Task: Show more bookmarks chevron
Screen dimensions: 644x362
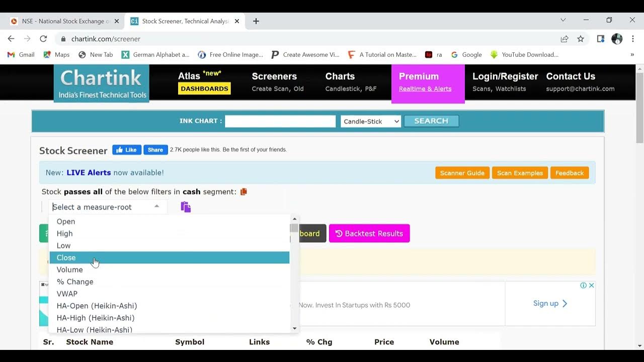Action: point(632,55)
